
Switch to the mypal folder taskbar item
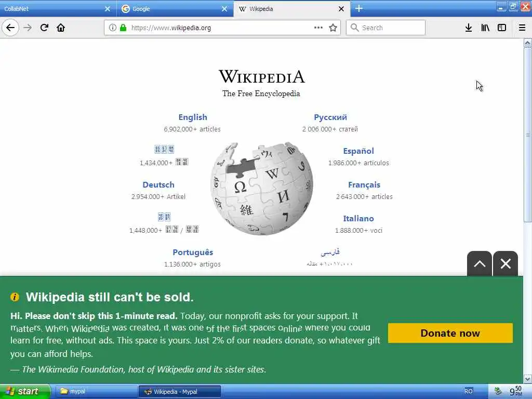[x=96, y=392]
